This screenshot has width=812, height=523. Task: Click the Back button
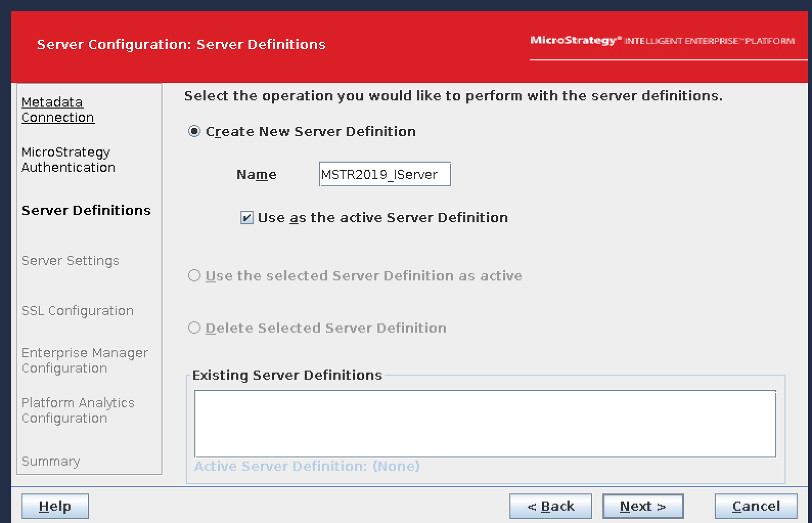[x=550, y=506]
